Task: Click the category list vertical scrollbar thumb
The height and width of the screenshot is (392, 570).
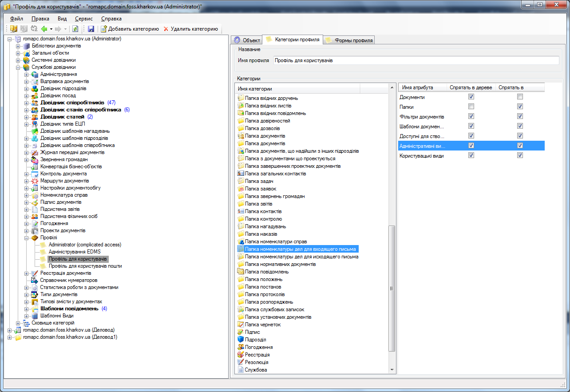Action: point(392,289)
